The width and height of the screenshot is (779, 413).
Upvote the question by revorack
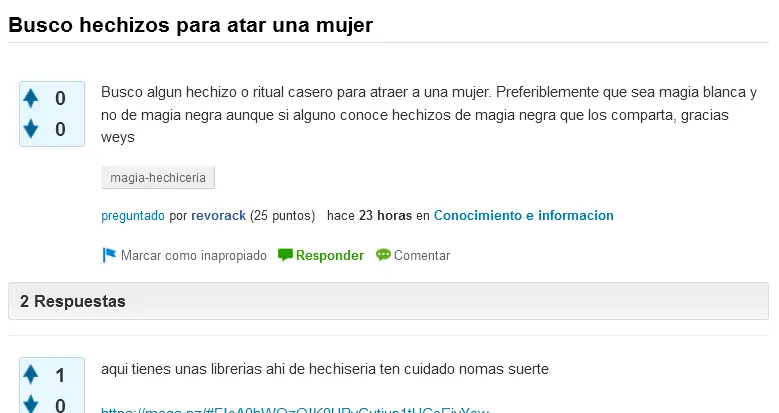click(31, 98)
